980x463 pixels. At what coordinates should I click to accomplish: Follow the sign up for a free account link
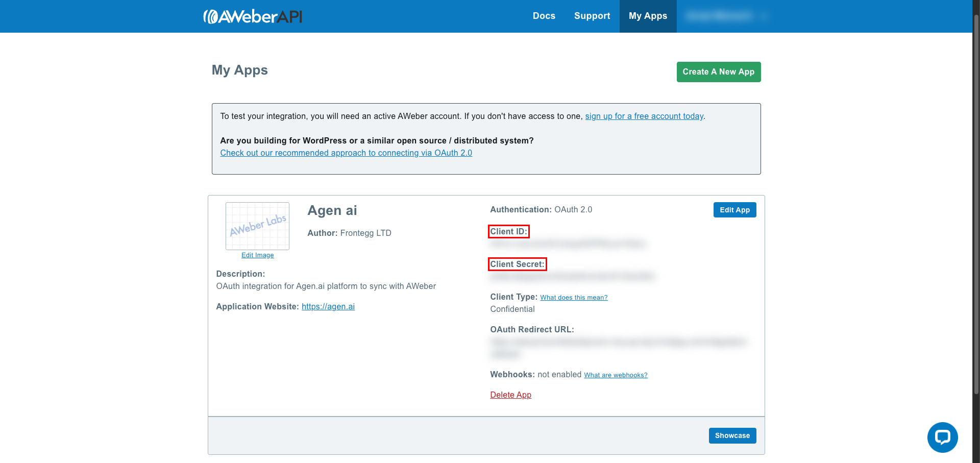pos(644,116)
